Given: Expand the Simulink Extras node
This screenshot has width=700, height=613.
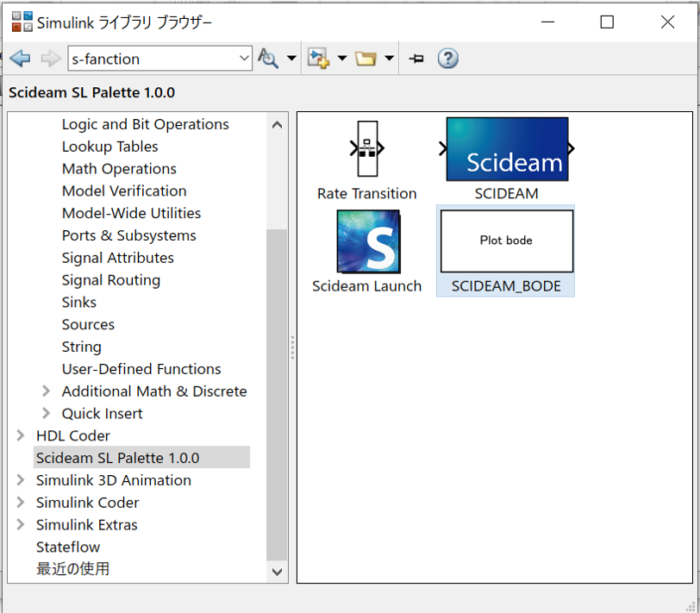Looking at the screenshot, I should [x=20, y=525].
